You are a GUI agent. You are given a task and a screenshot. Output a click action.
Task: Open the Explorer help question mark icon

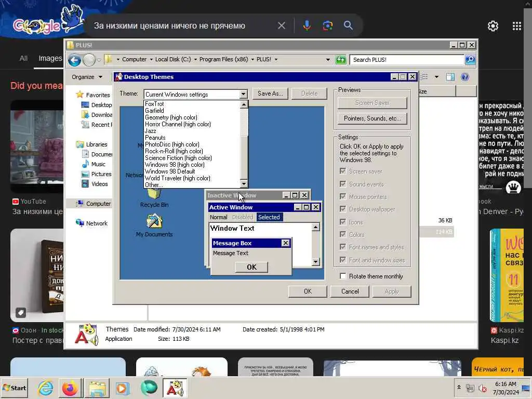(x=465, y=77)
